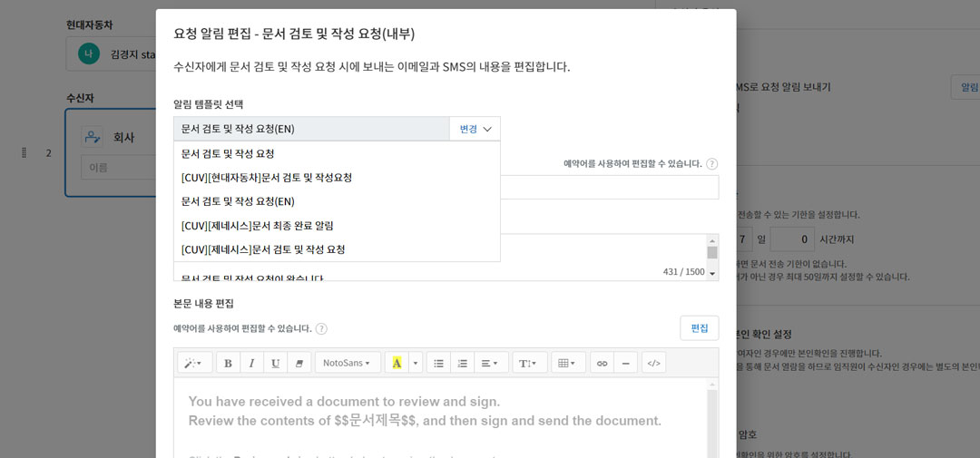The width and height of the screenshot is (980, 458).
Task: Select [CUV][현대자동차]문서 검토 및 작성요청 option
Action: click(x=337, y=178)
